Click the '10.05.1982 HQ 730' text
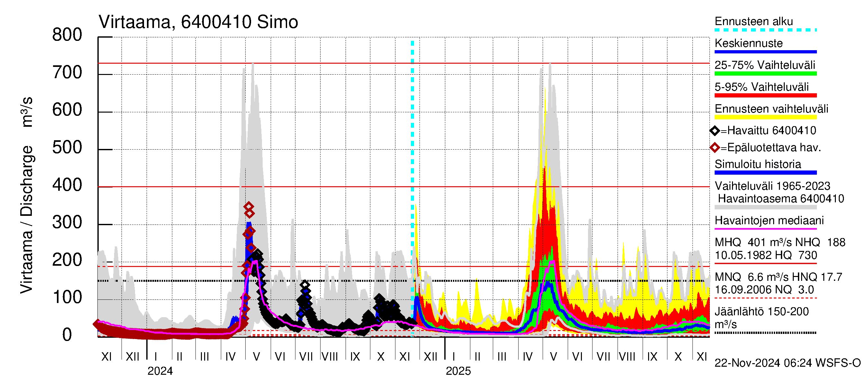This screenshot has width=868, height=386. tap(765, 255)
